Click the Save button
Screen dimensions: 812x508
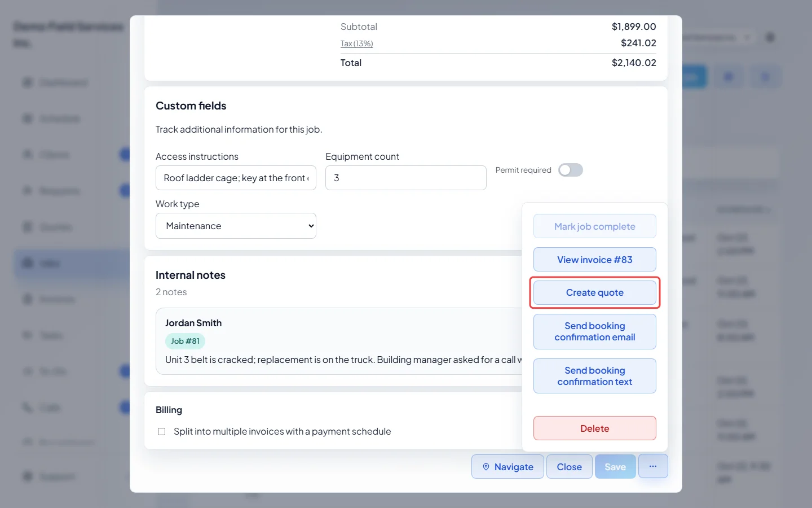point(615,467)
